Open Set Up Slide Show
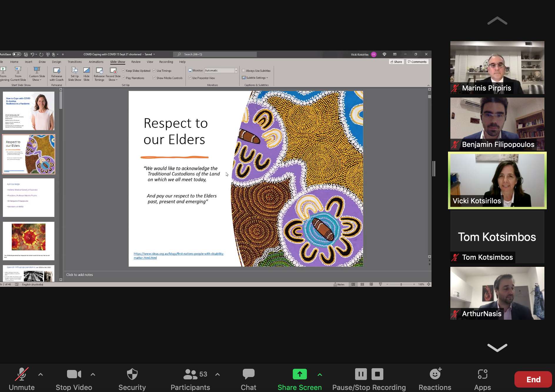The image size is (555, 392). point(74,71)
